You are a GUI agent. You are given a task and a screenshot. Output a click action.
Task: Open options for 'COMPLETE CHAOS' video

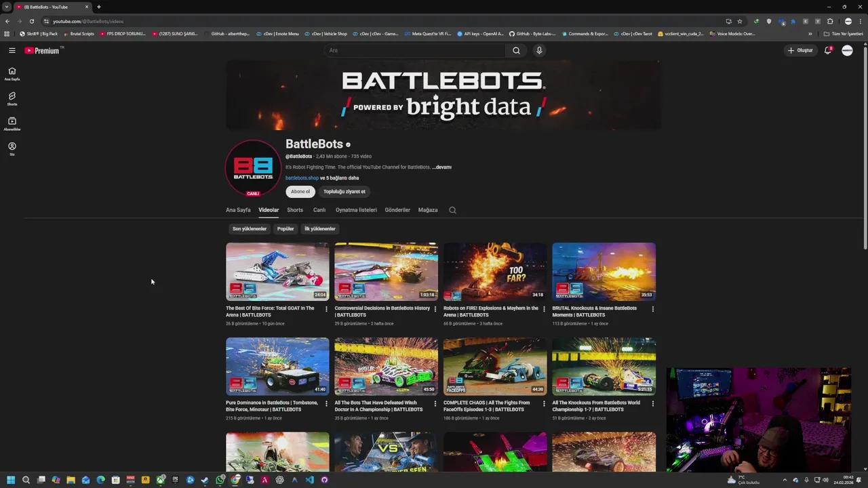point(544,403)
